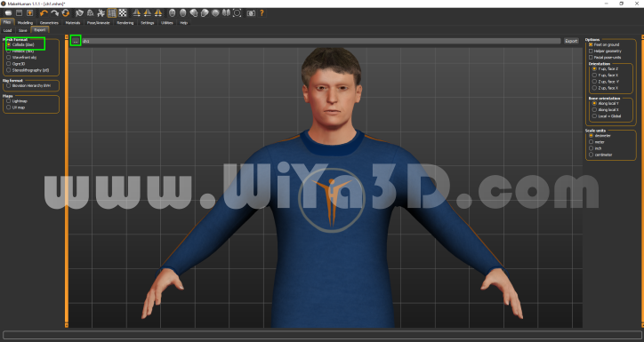The width and height of the screenshot is (644, 342).
Task: Toggle the checkerboard background icon
Action: coord(123,13)
